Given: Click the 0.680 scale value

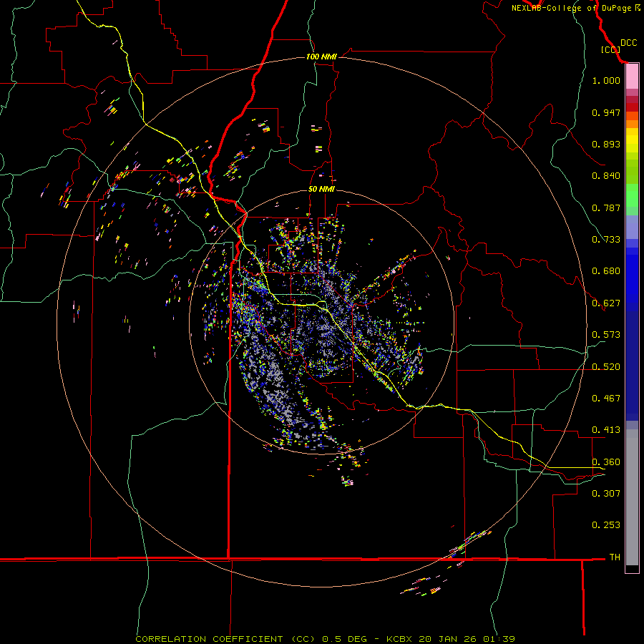Looking at the screenshot, I should point(606,271).
